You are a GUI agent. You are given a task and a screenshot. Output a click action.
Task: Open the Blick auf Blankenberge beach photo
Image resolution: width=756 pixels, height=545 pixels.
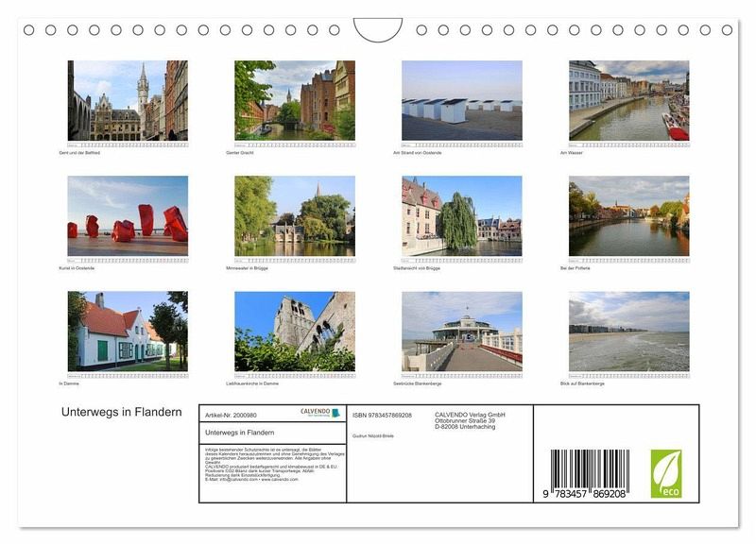pyautogui.click(x=629, y=331)
